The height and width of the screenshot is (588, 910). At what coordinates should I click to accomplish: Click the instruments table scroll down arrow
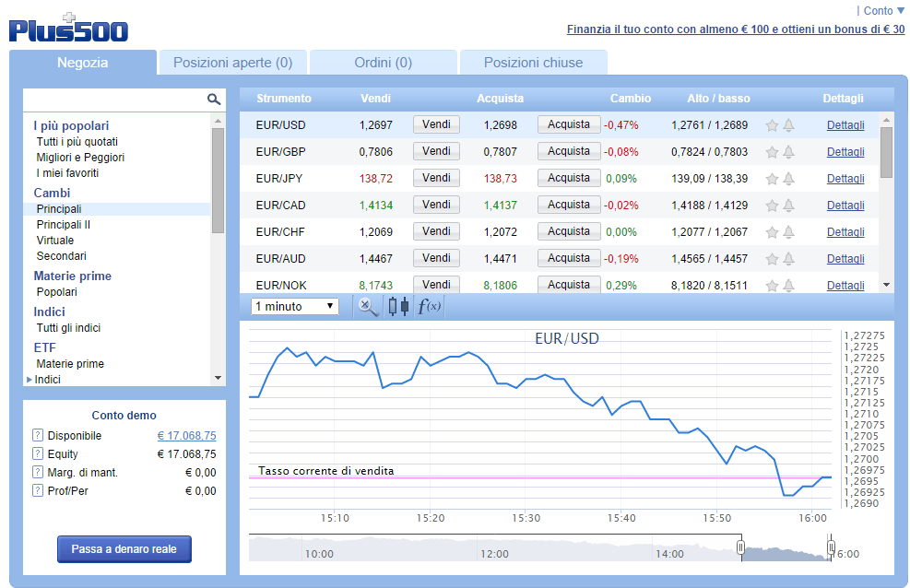pyautogui.click(x=886, y=285)
